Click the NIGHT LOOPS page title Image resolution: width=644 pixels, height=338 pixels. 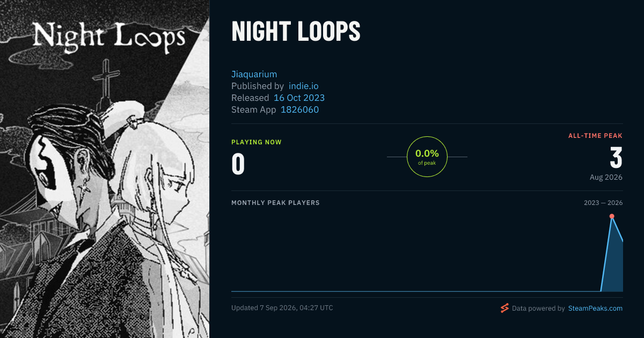click(x=296, y=32)
